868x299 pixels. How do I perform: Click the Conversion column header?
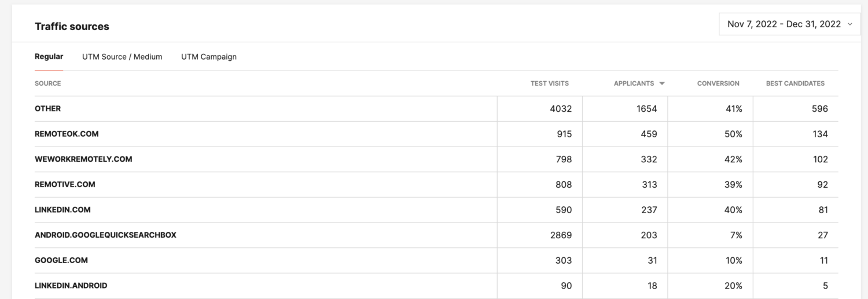pyautogui.click(x=718, y=83)
